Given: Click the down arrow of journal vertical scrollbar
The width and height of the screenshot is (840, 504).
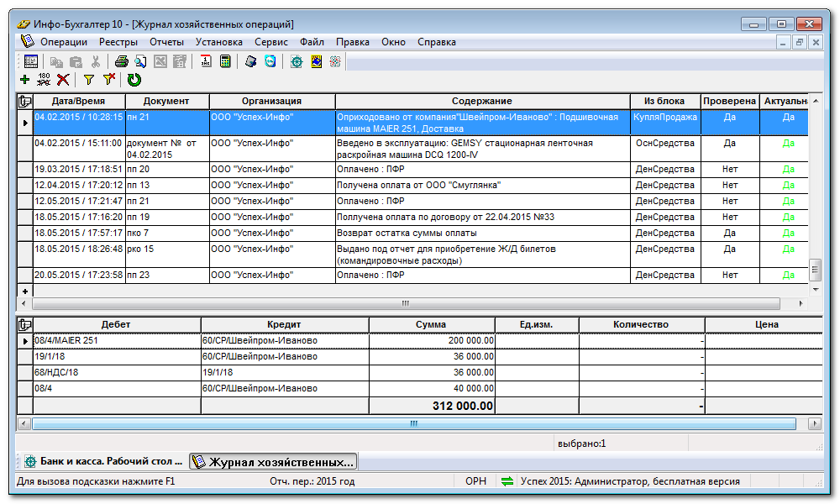Looking at the screenshot, I should (x=814, y=288).
